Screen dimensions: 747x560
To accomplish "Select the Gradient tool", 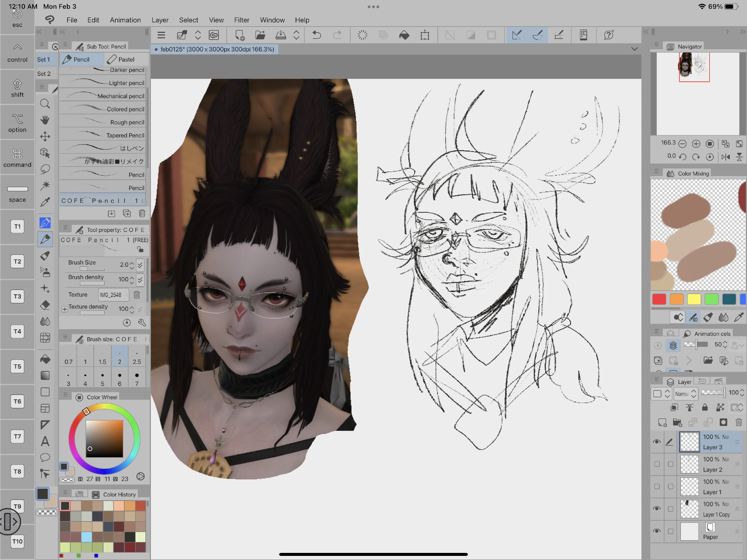I will pyautogui.click(x=45, y=375).
